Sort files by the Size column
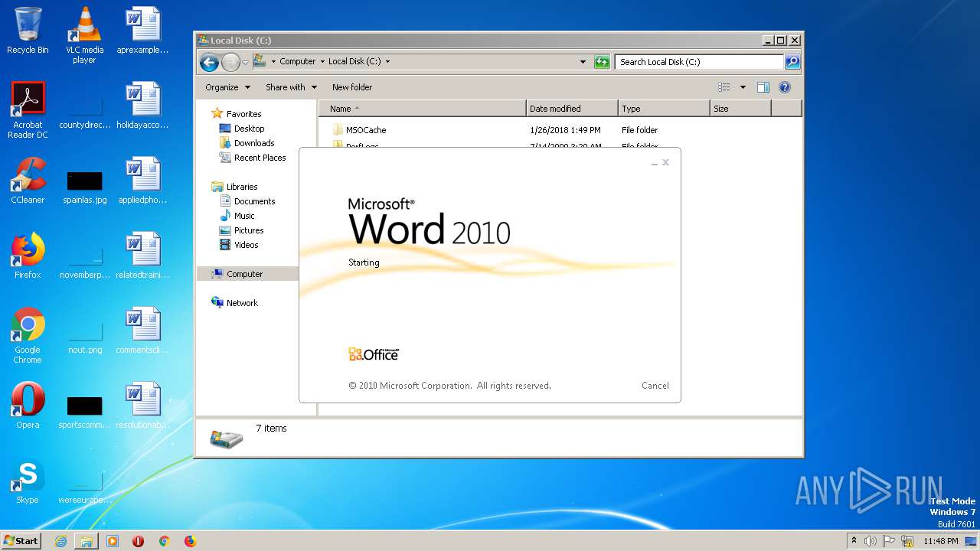This screenshot has width=980, height=551. pos(740,109)
